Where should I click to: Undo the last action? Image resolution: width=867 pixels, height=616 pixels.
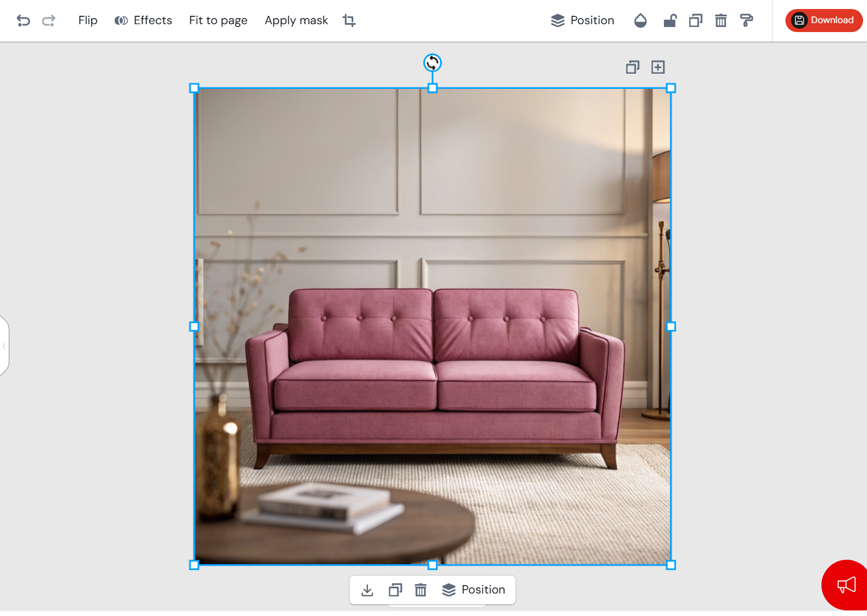pos(23,21)
